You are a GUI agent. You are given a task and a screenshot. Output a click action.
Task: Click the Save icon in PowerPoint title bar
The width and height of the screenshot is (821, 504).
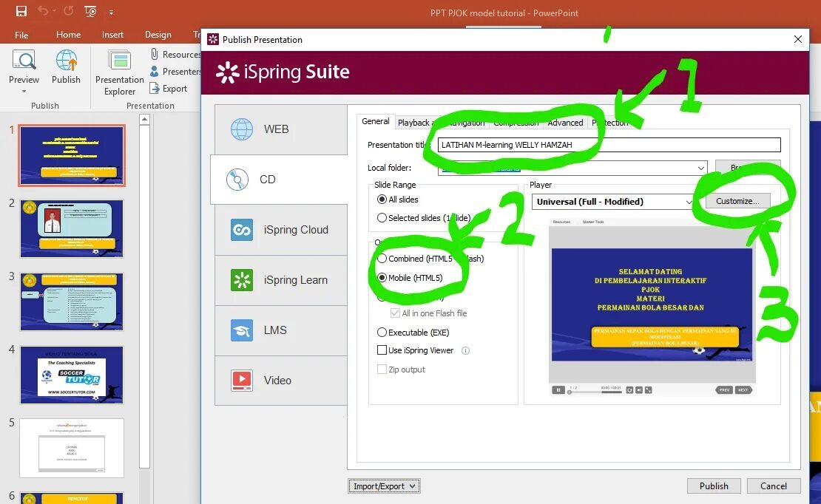pos(21,11)
